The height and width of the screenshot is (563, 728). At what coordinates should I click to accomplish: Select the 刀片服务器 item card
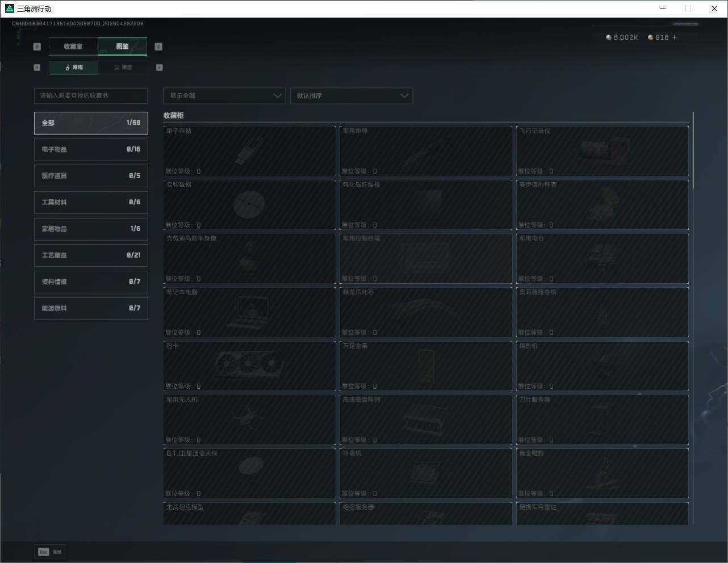[x=603, y=420]
